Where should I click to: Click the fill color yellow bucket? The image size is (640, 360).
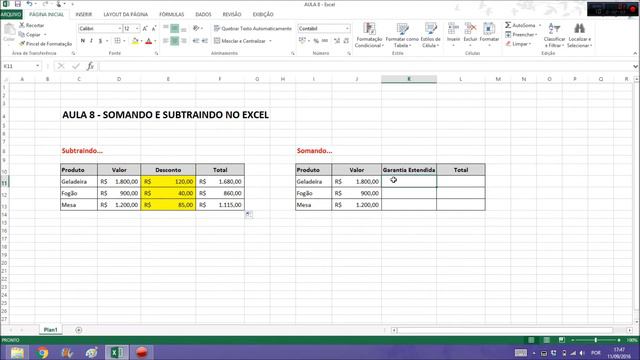pos(135,41)
